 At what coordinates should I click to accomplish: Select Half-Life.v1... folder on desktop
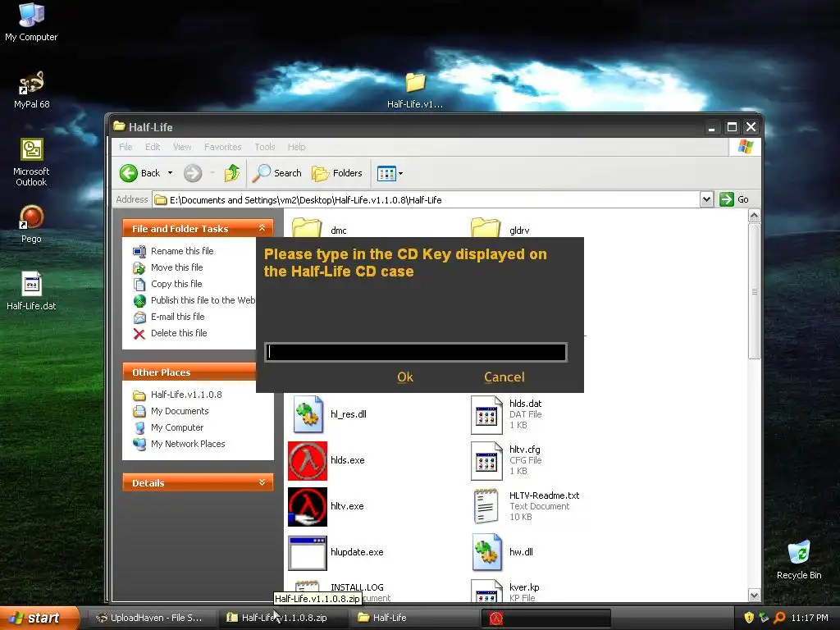(x=415, y=90)
